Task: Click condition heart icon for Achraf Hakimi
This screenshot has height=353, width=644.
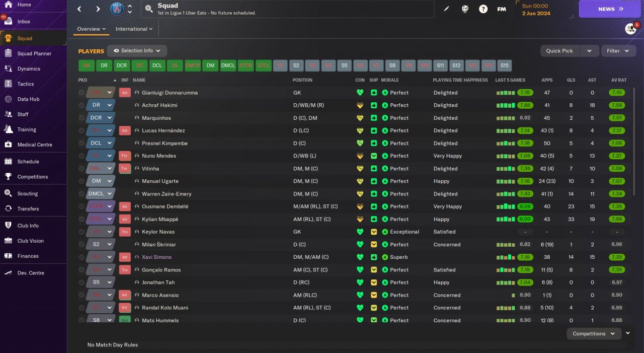Action: pos(360,105)
